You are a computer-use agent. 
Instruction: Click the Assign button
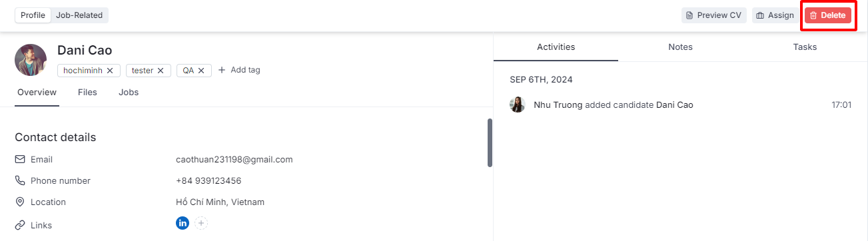pyautogui.click(x=775, y=15)
